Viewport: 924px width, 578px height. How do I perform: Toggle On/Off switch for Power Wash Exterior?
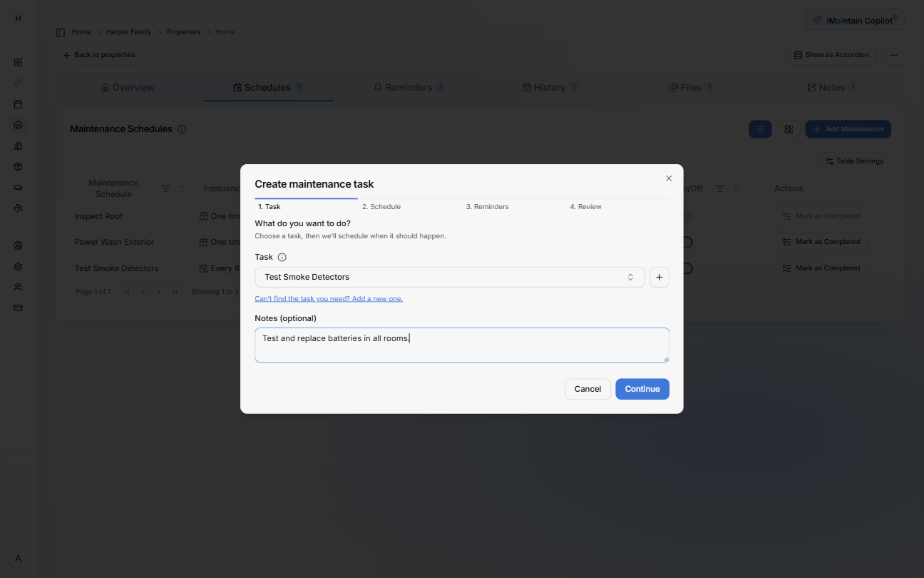[x=686, y=242]
